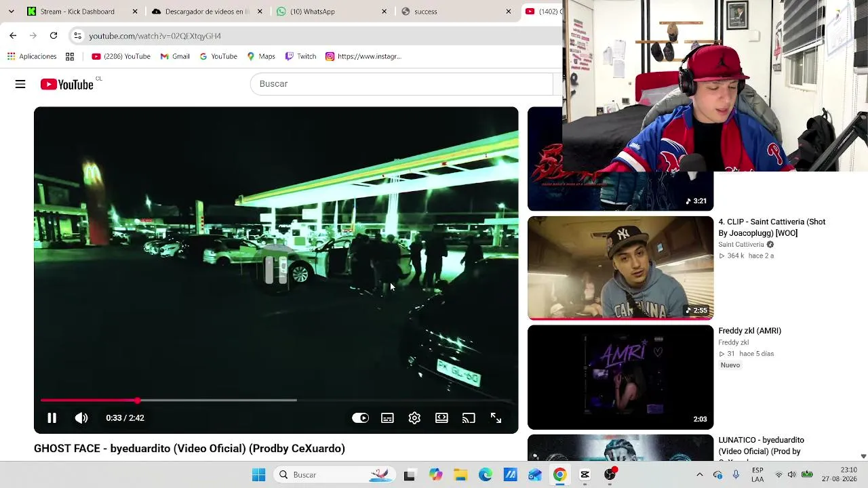Launch Copilot from the taskbar

(435, 474)
